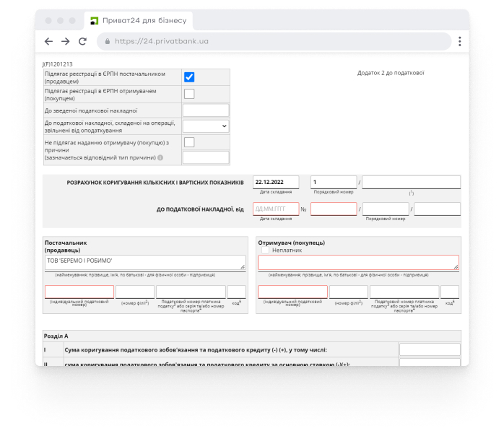Click the recipient name text area
The height and width of the screenshot is (436, 504).
click(358, 263)
